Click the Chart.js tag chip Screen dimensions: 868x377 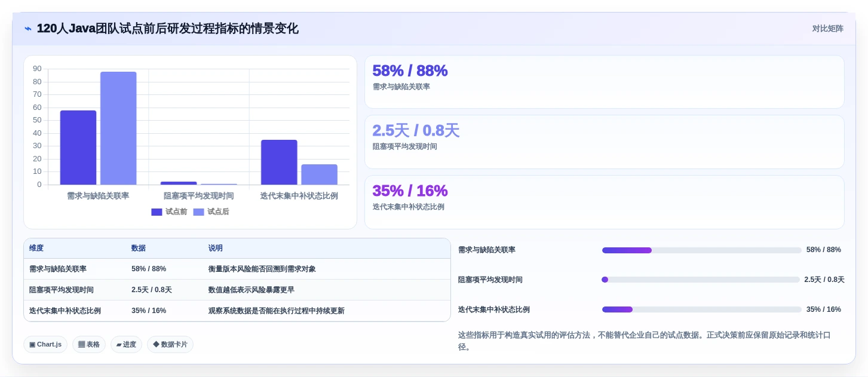tap(45, 344)
